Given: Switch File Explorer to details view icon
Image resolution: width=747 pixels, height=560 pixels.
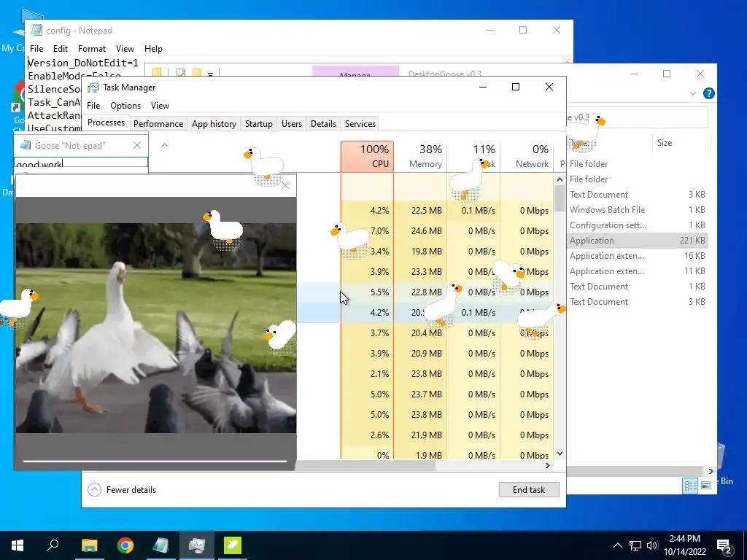Looking at the screenshot, I should click(690, 485).
